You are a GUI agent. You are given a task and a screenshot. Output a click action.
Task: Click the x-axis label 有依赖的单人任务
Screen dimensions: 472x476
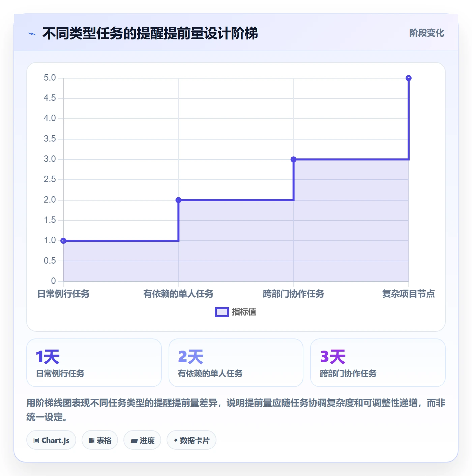[x=178, y=294]
